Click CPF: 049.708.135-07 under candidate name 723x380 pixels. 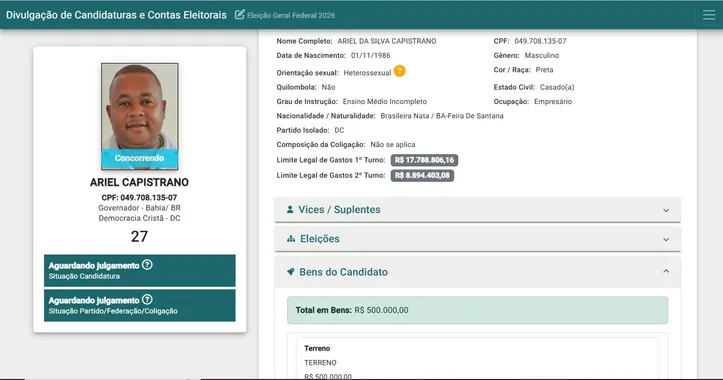139,197
